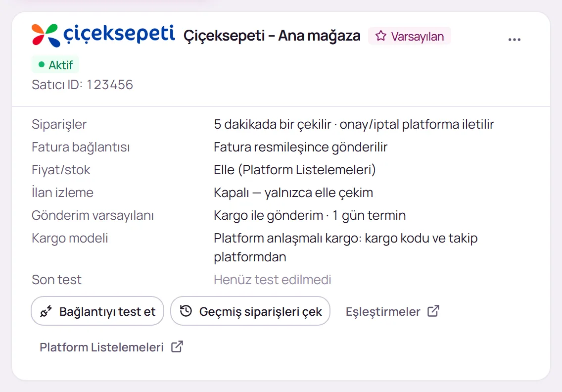562x392 pixels.
Task: Click external-link icon next to Eşleştirmeler
Action: point(433,311)
